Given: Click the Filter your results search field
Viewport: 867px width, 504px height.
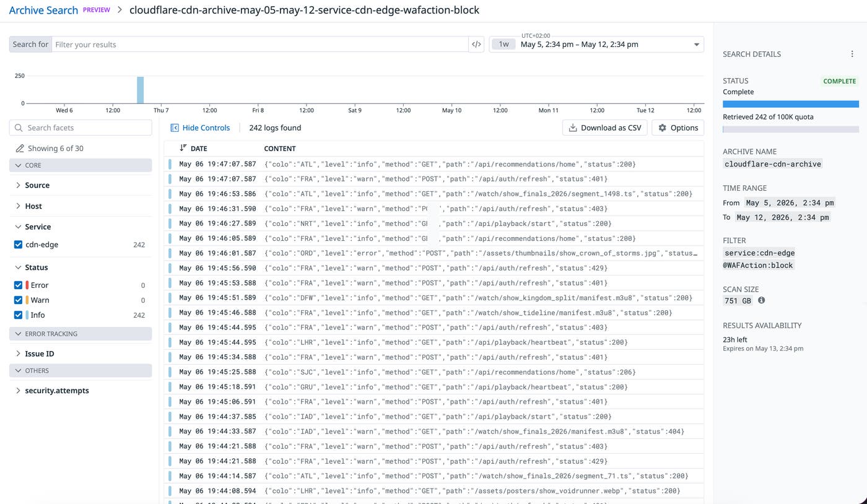Looking at the screenshot, I should (259, 44).
